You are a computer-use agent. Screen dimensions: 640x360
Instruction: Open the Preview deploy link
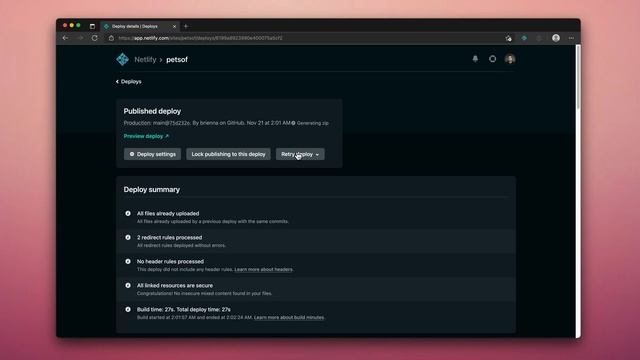pos(146,136)
